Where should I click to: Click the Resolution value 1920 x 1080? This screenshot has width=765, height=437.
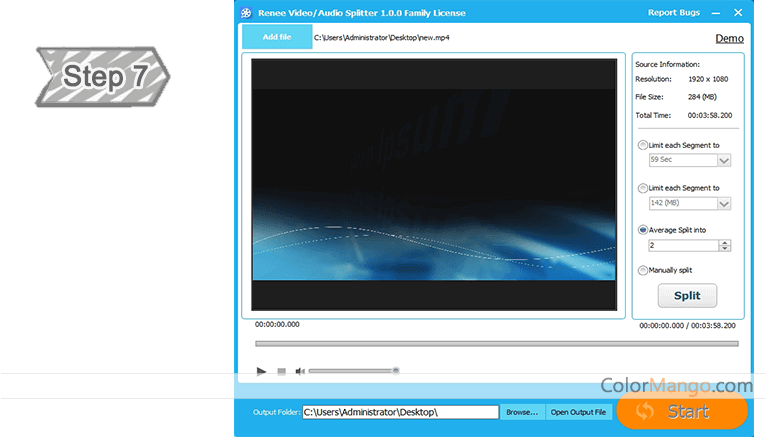pos(708,79)
